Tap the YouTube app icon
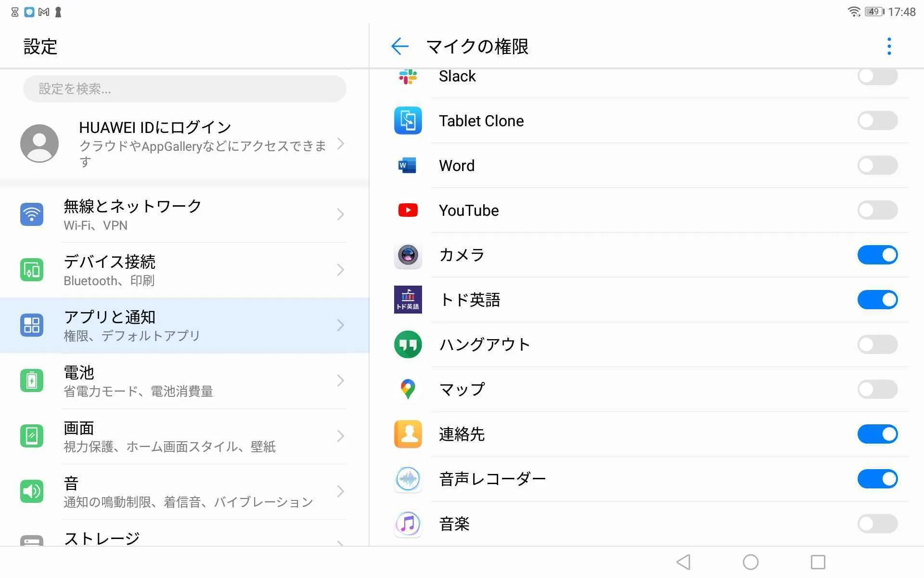The width and height of the screenshot is (924, 578). click(x=408, y=210)
